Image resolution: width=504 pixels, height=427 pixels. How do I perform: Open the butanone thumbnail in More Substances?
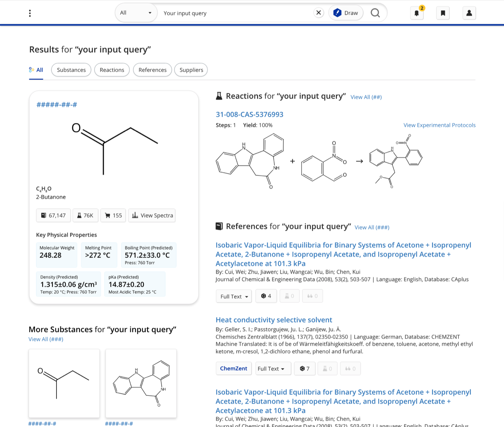click(x=64, y=383)
